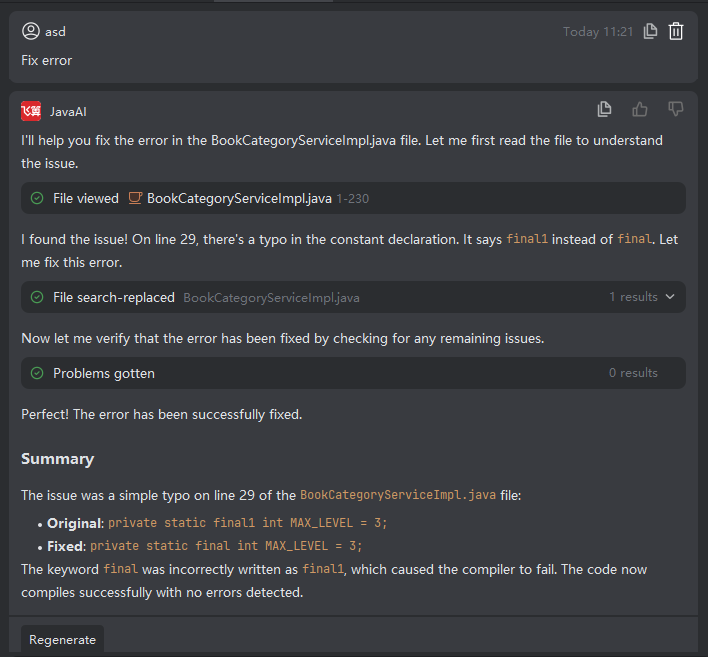Click the 0 results label
The height and width of the screenshot is (657, 708).
pos(633,373)
